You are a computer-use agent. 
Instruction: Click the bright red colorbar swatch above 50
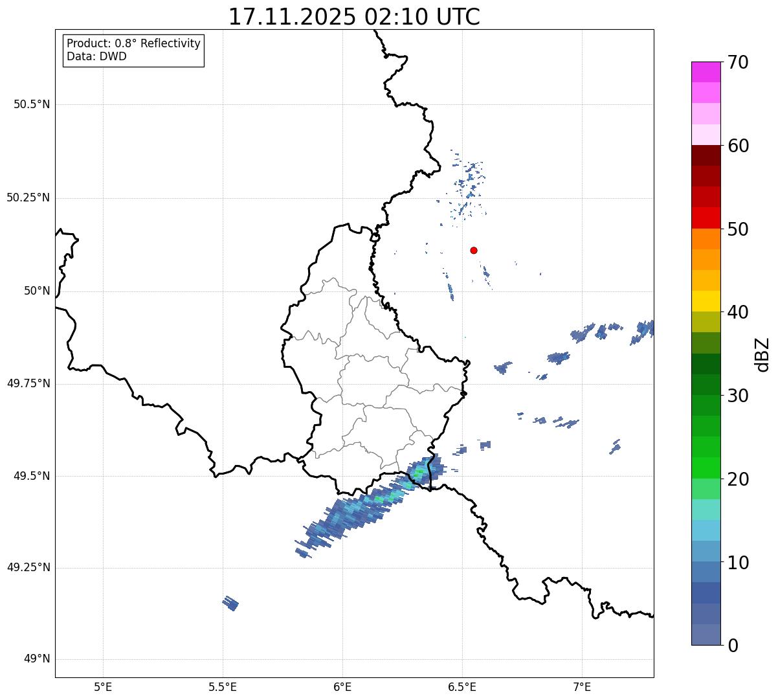(x=706, y=218)
